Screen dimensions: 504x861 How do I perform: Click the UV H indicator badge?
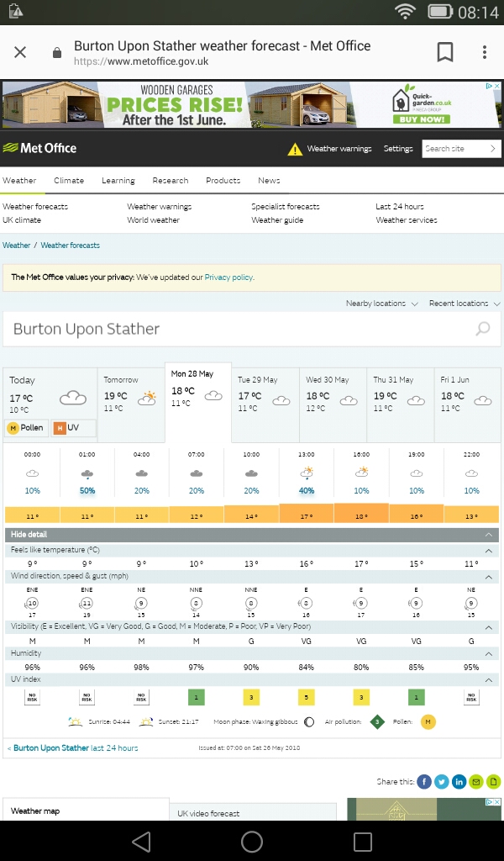click(x=73, y=428)
